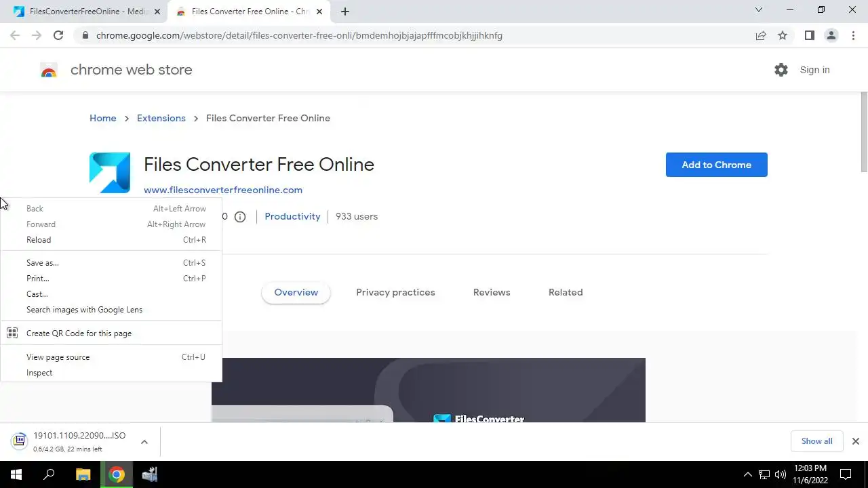Show hidden system tray icons

748,474
